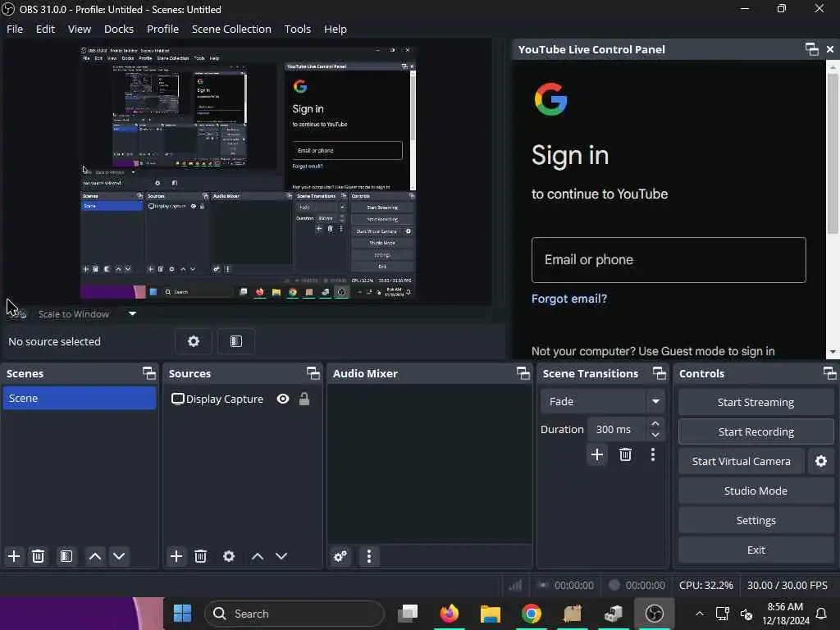Decrease transition duration with down arrow
The height and width of the screenshot is (630, 840).
(655, 435)
